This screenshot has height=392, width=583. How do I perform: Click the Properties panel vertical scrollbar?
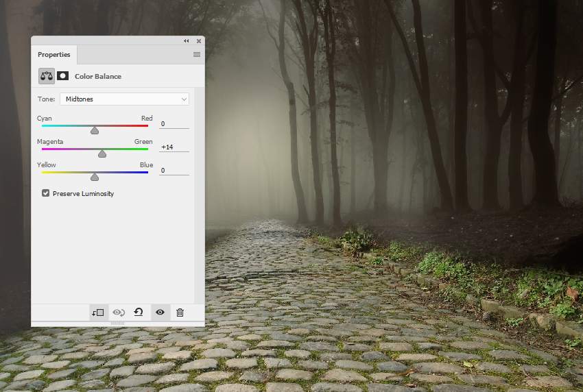[200, 195]
